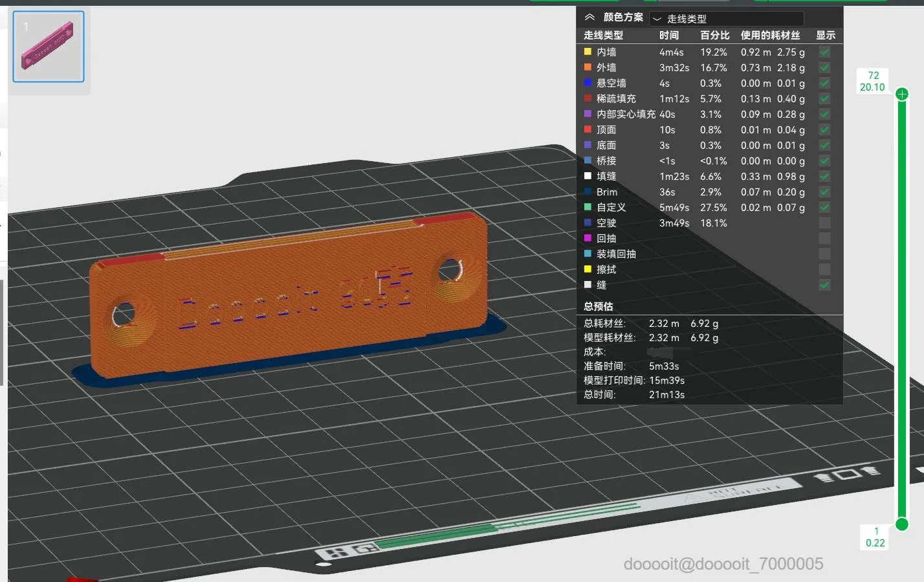This screenshot has height=582, width=924.
Task: Click the 自定义 green swatch
Action: pos(588,207)
